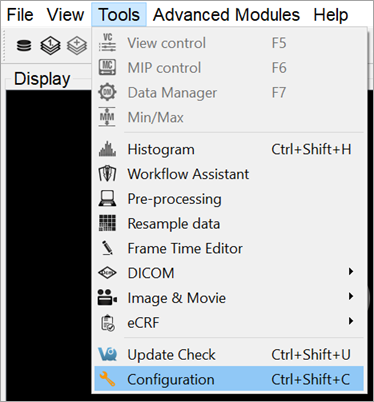Expand the eCRF submenu arrow
Screen dimensions: 374x402
click(x=351, y=321)
